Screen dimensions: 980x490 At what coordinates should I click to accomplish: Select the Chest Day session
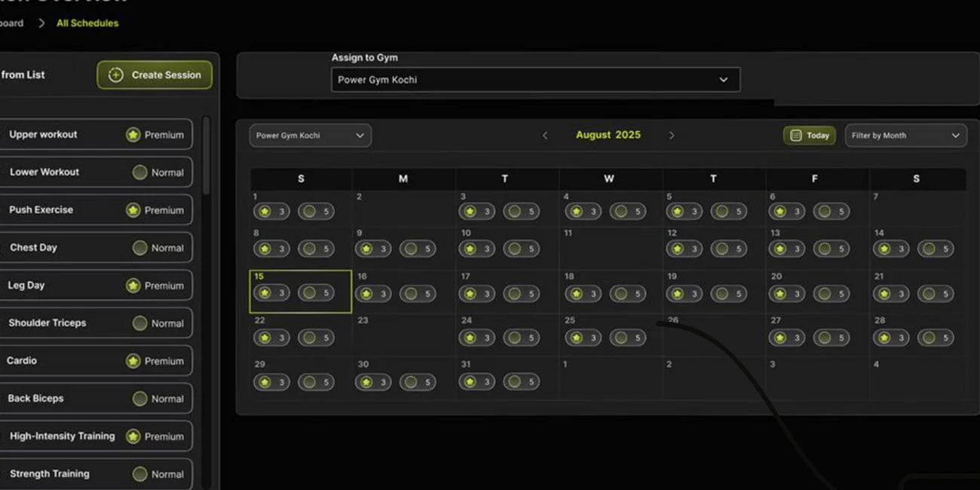(x=95, y=247)
